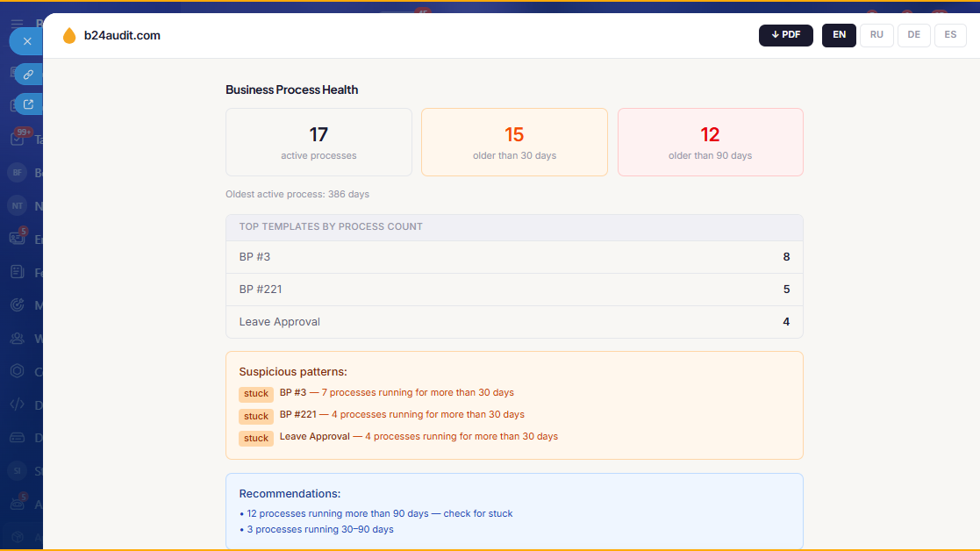Click '3 processes running 30–90 days' recommendation
The height and width of the screenshot is (551, 980).
click(316, 529)
